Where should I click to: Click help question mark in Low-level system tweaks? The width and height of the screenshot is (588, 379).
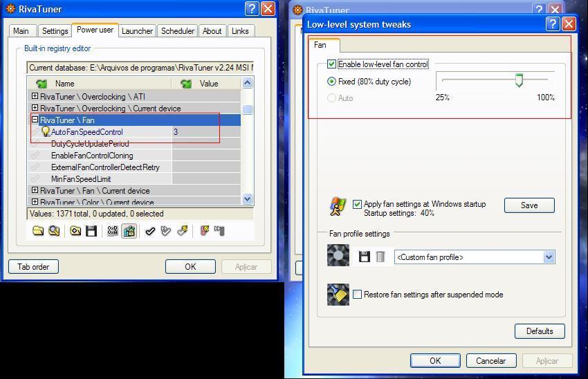coord(553,24)
